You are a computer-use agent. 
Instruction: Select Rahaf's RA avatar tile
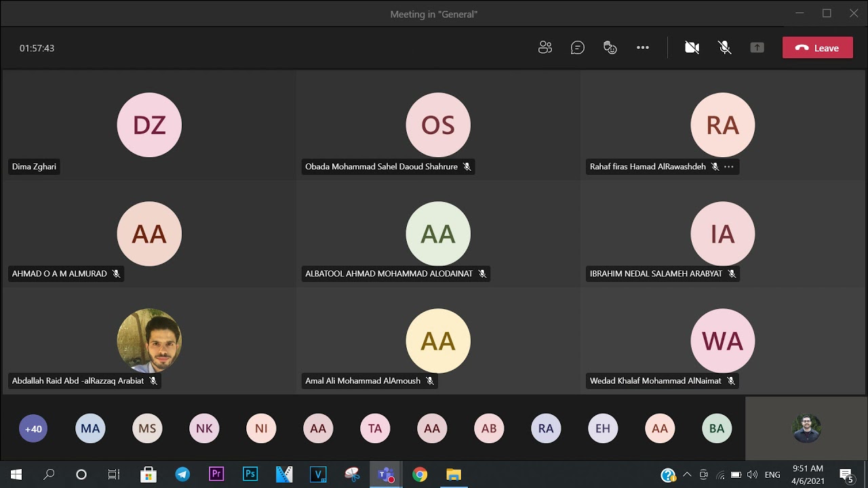click(x=723, y=125)
